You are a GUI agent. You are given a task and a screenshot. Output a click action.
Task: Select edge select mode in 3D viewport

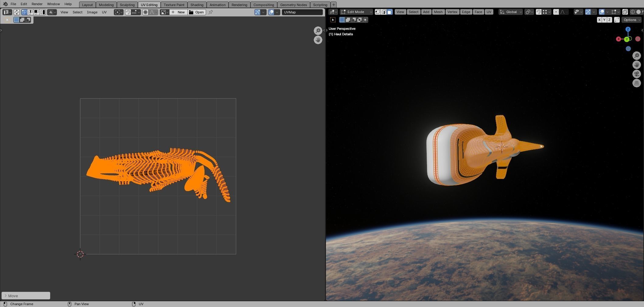click(x=384, y=12)
